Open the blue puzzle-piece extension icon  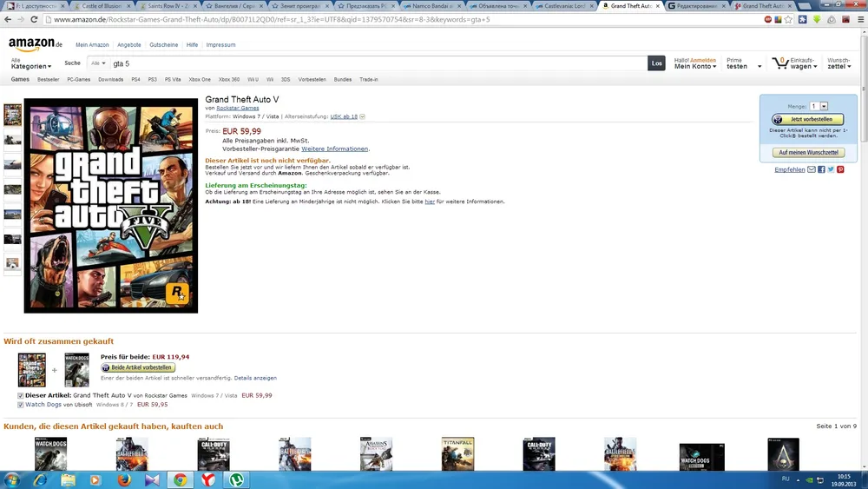[802, 19]
